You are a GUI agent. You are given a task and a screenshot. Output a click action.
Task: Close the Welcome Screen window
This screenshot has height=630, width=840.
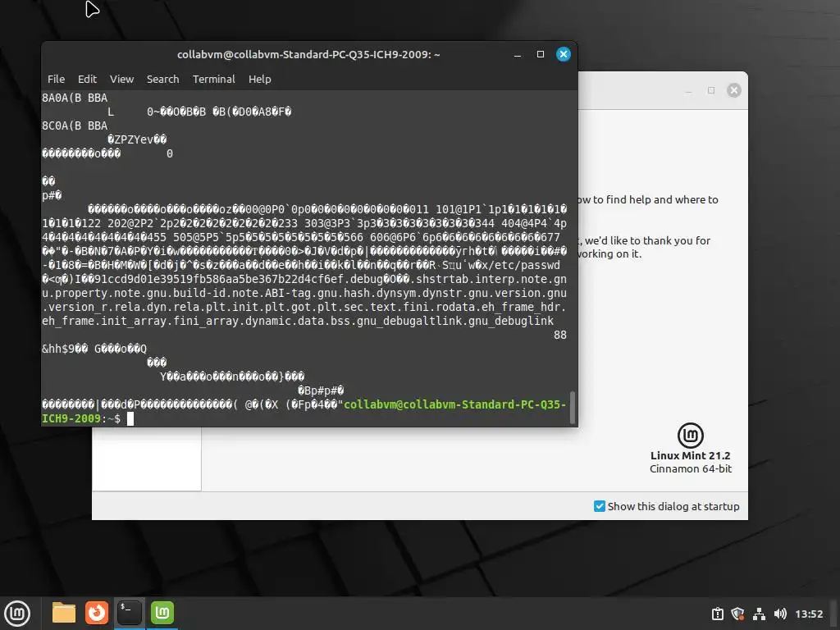(734, 90)
